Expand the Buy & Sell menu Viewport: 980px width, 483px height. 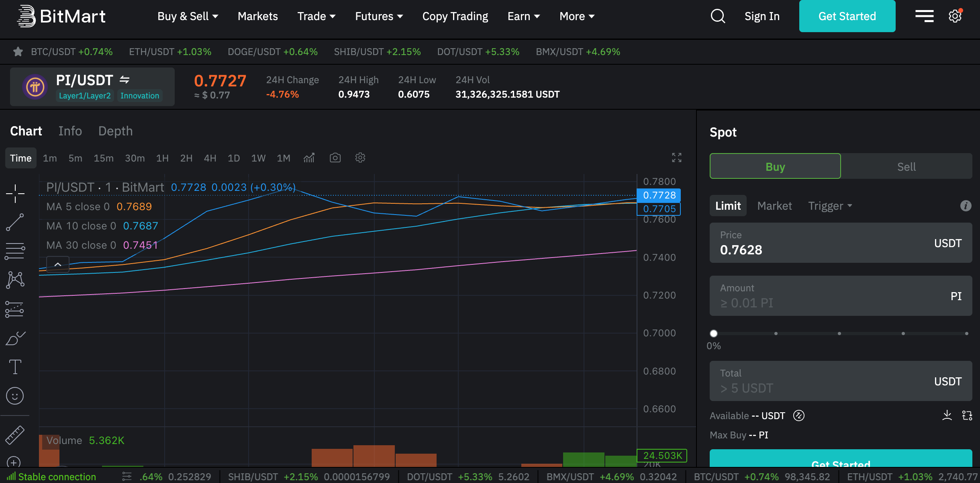click(x=188, y=16)
